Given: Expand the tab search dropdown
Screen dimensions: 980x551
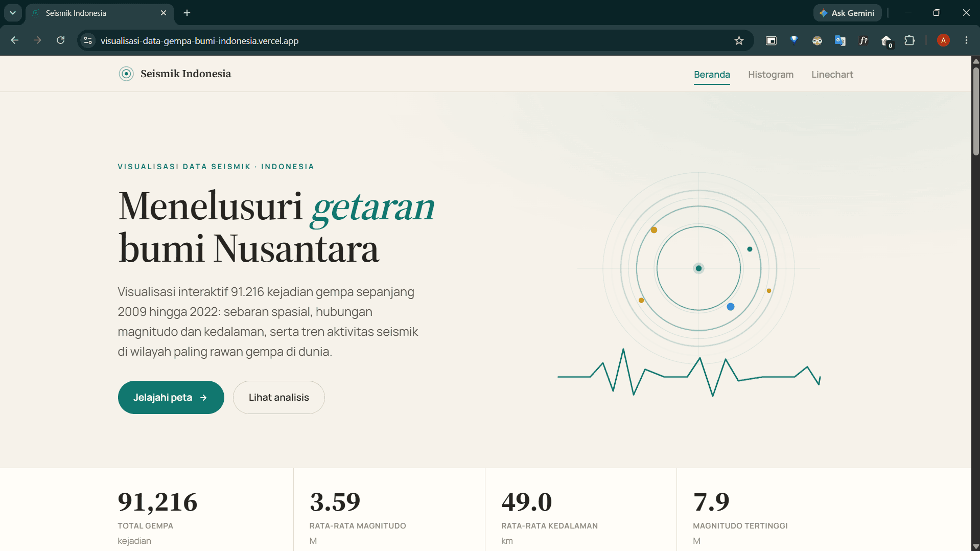Looking at the screenshot, I should [x=13, y=13].
